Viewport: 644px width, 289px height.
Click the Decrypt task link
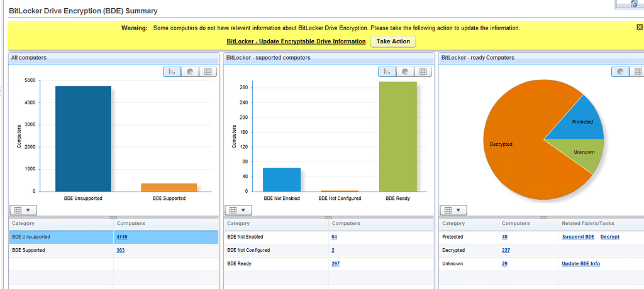point(610,237)
